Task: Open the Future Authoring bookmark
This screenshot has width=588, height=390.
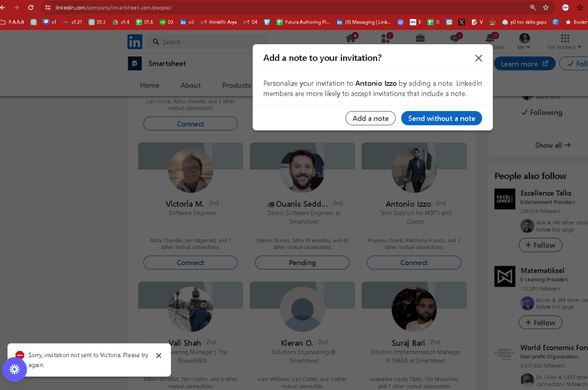Action: (303, 22)
